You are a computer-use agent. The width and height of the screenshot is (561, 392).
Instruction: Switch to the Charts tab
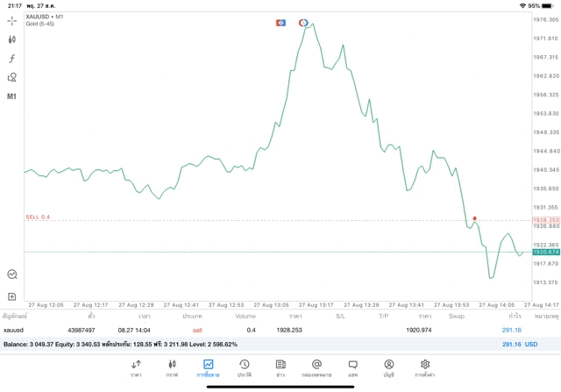point(172,367)
